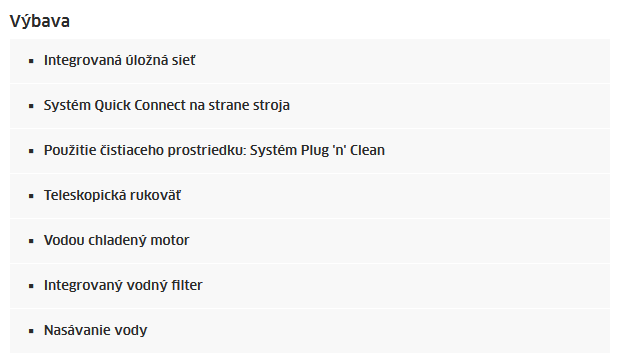Click the Teleskopická rukoväť list item
628x364 pixels.
(x=310, y=196)
